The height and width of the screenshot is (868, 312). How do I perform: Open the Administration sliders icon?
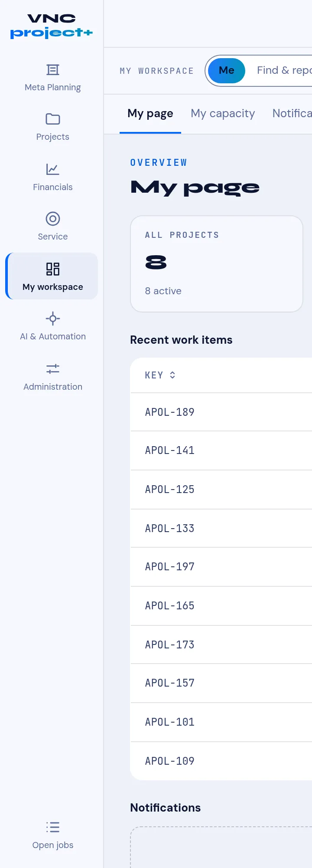[53, 369]
